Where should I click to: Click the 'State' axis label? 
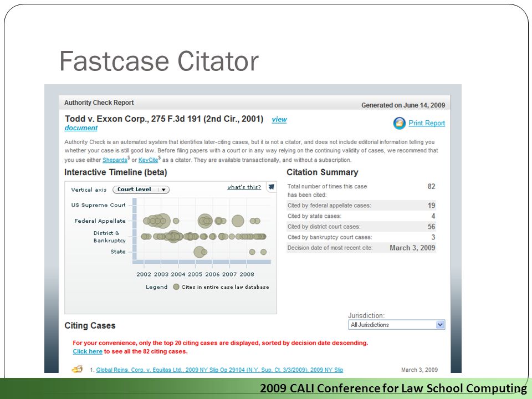[117, 252]
